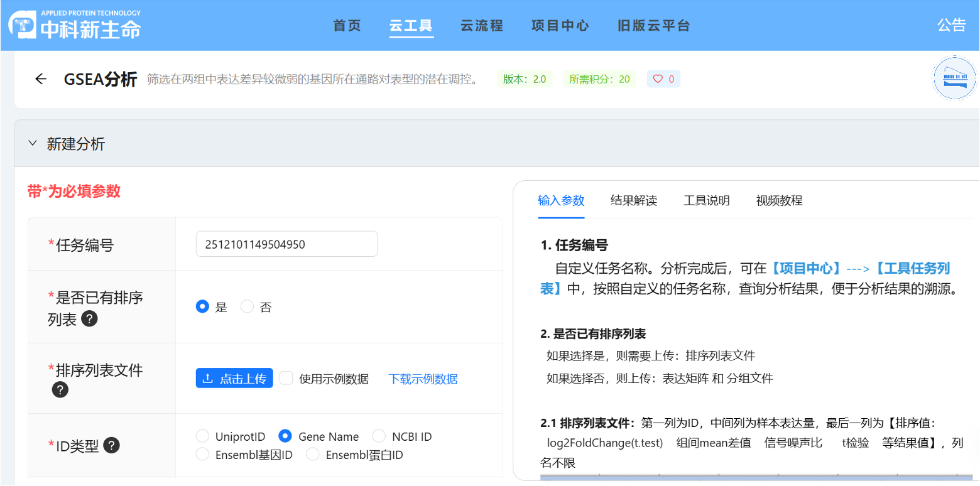Switch to the 视频教程 tab
The height and width of the screenshot is (486, 980).
pyautogui.click(x=779, y=200)
